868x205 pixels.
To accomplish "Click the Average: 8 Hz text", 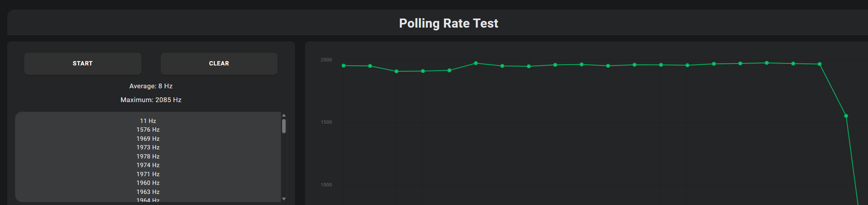I will point(151,86).
